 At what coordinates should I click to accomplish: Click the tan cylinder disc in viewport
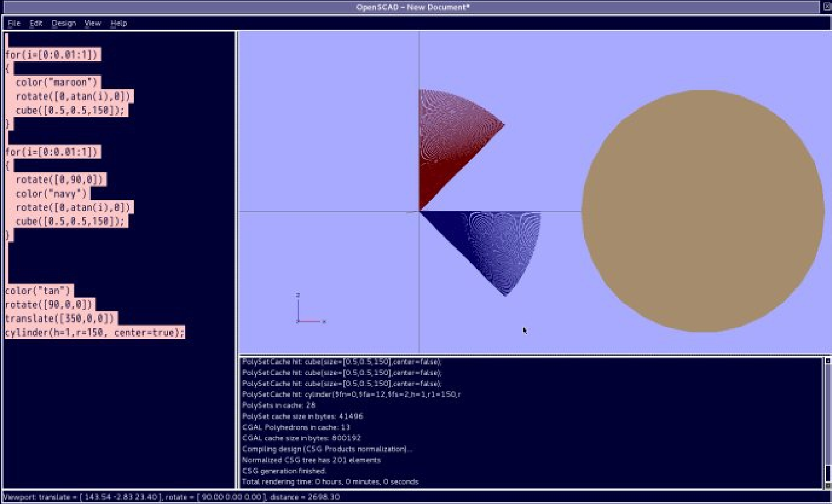(x=702, y=211)
